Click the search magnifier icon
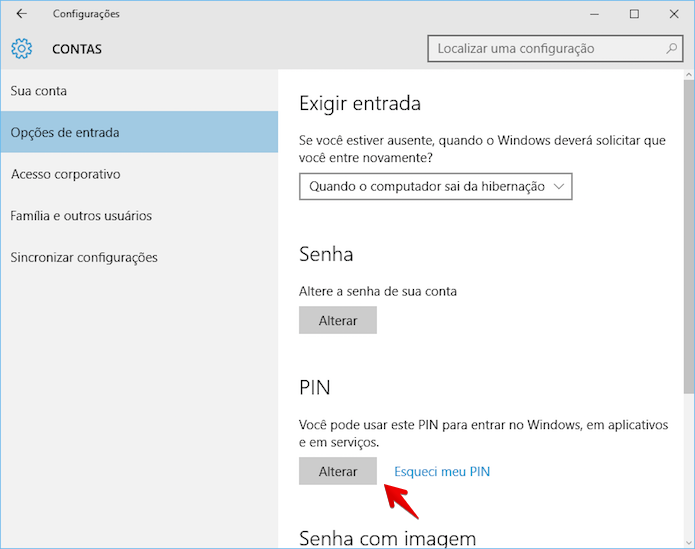This screenshot has height=549, width=695. click(x=671, y=48)
